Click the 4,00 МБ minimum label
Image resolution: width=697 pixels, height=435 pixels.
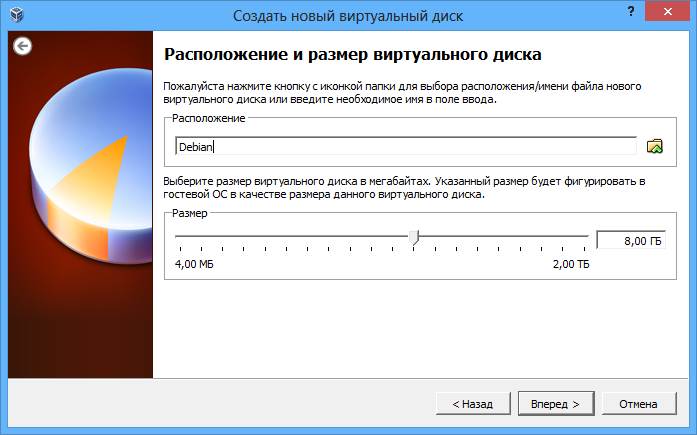194,264
